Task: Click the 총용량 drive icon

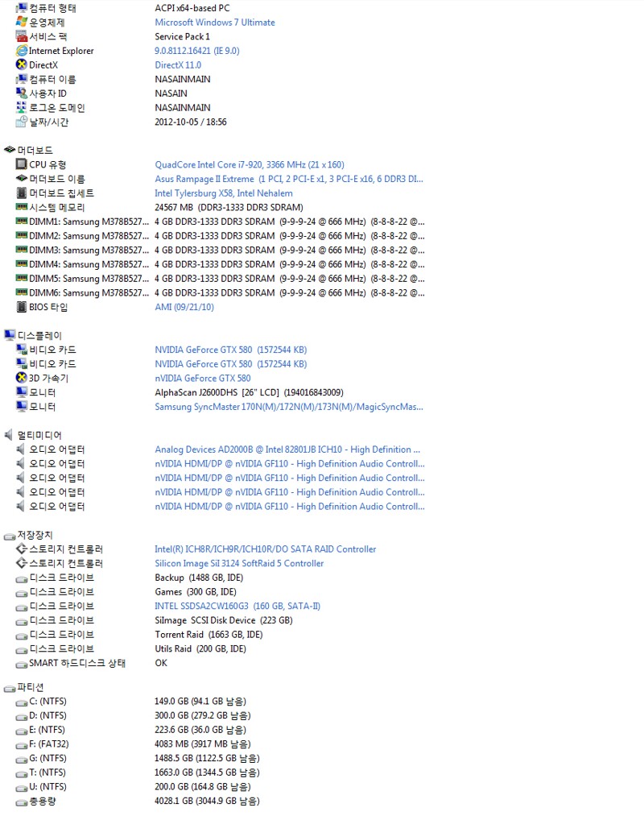Action: pos(21,802)
